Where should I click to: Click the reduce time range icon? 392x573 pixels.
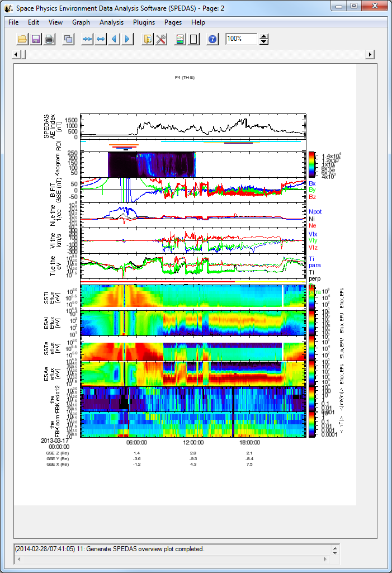click(x=87, y=39)
